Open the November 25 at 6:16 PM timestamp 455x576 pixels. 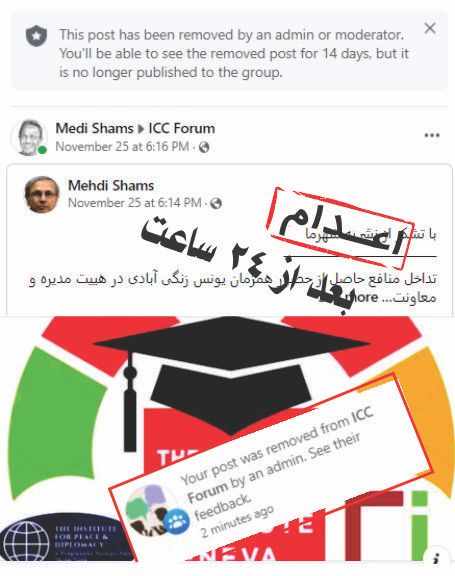click(122, 147)
